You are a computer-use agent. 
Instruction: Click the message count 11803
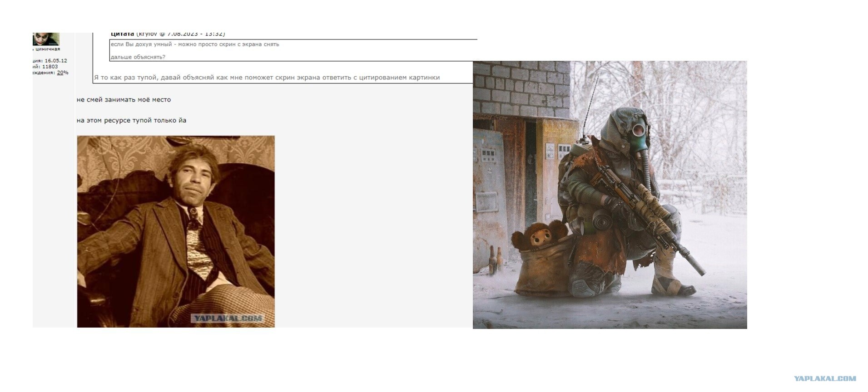pos(50,67)
